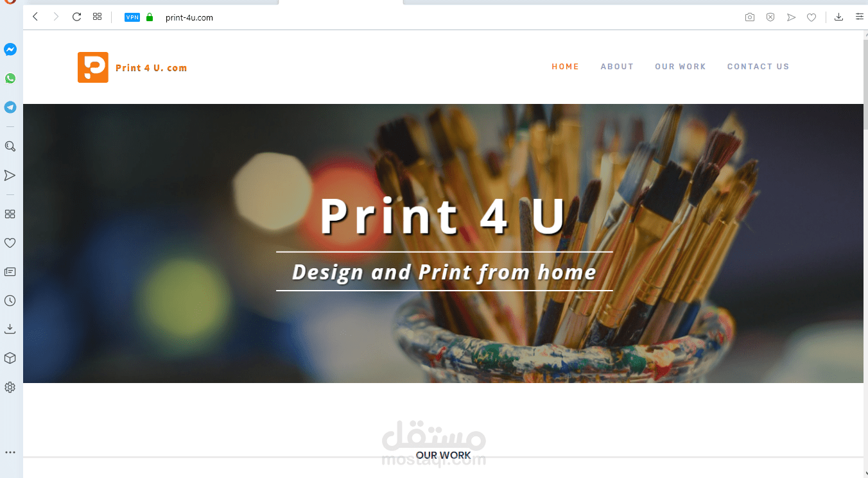Open sidebar Downloads icon
The width and height of the screenshot is (868, 478).
tap(10, 329)
